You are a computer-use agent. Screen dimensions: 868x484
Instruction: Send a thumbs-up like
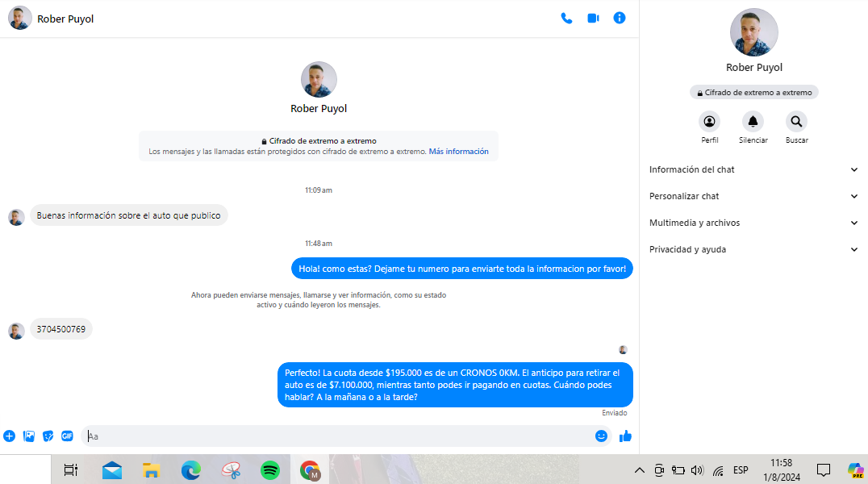coord(625,436)
